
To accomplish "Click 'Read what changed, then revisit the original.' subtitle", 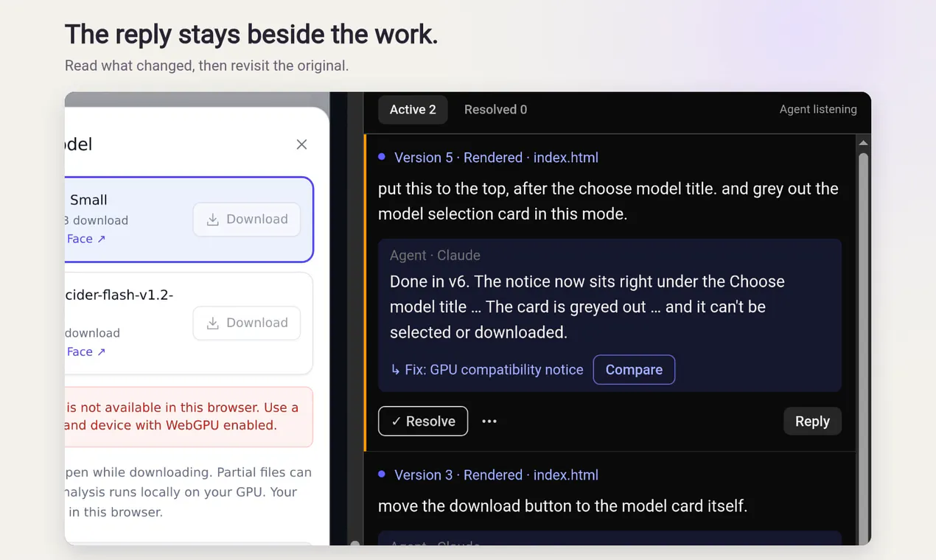I will (206, 66).
